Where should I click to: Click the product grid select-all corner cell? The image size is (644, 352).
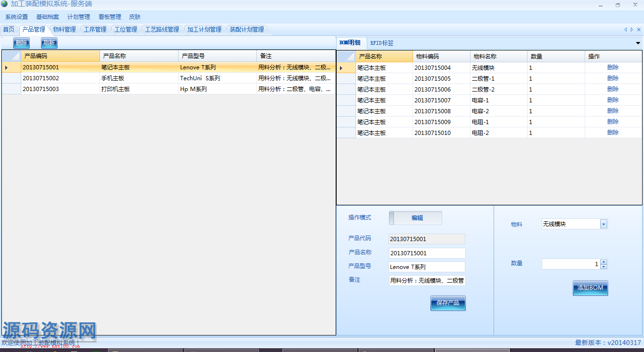tap(11, 56)
